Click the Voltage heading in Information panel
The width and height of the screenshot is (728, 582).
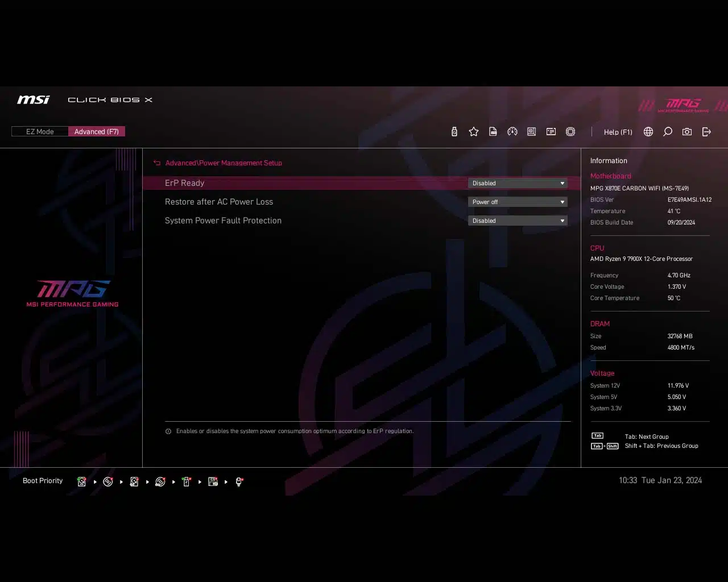pos(602,373)
